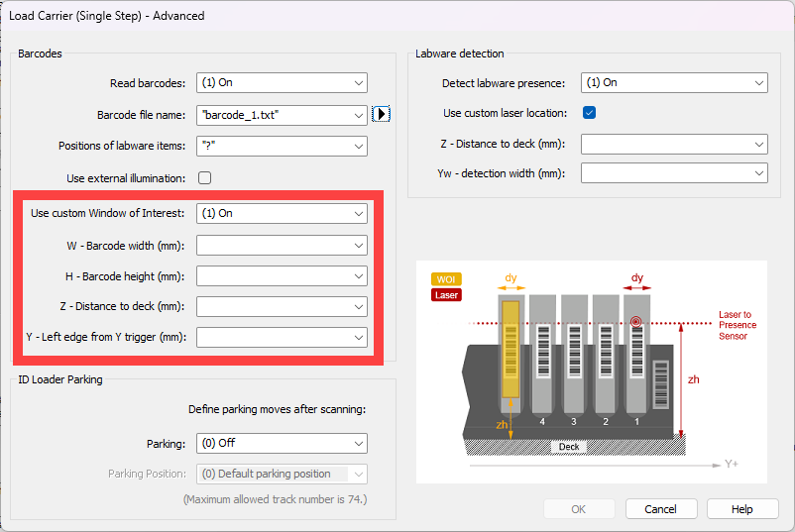Screen dimensions: 795x532
Task: Enable the Use external illumination checkbox
Action: pyautogui.click(x=205, y=178)
